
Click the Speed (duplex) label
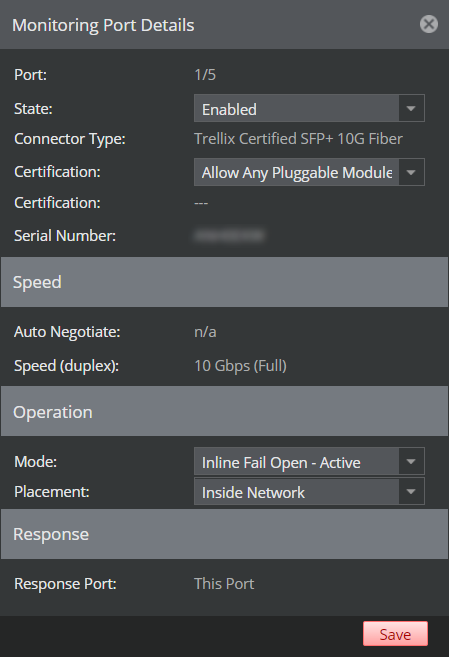point(67,366)
